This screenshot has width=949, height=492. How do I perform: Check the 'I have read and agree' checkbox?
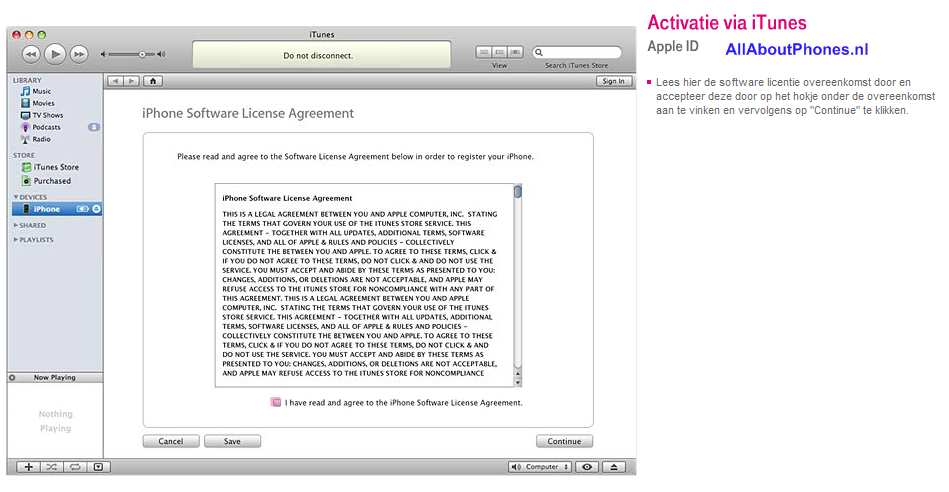276,402
